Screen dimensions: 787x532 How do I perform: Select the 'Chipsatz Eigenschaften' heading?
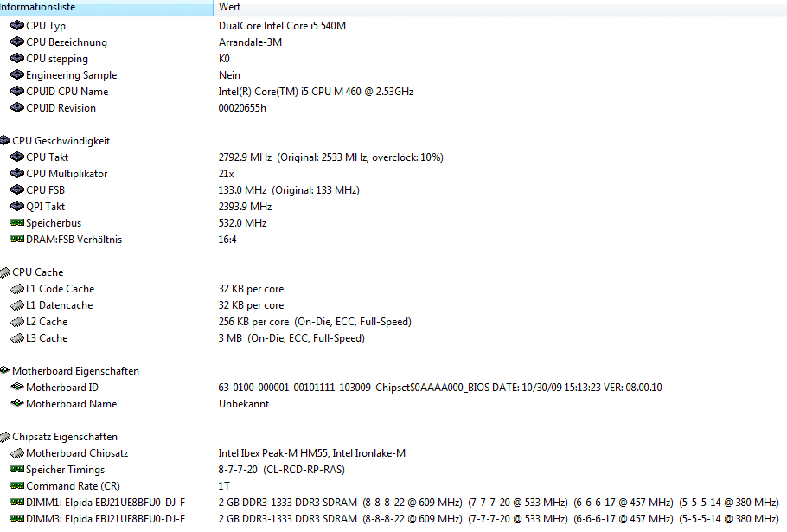[x=64, y=437]
